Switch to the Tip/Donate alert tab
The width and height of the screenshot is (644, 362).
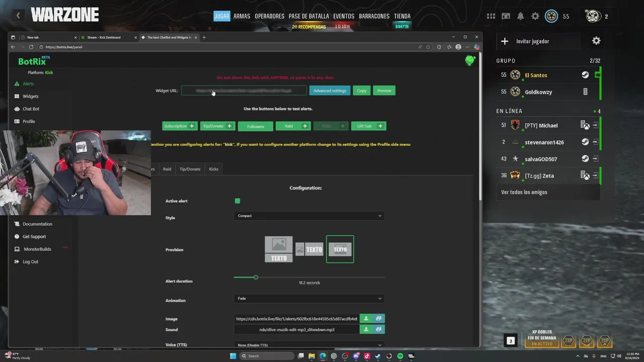coord(190,169)
